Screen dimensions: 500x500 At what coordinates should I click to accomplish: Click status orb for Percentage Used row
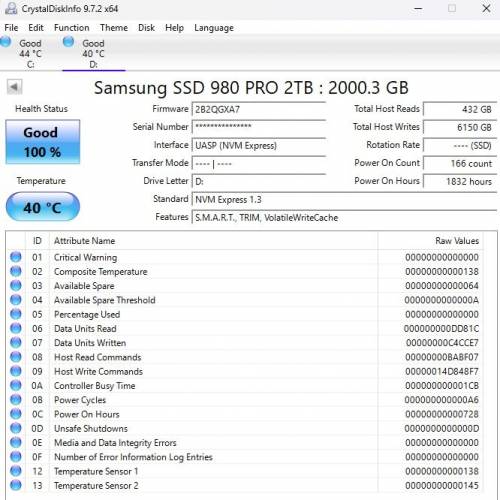click(x=16, y=314)
